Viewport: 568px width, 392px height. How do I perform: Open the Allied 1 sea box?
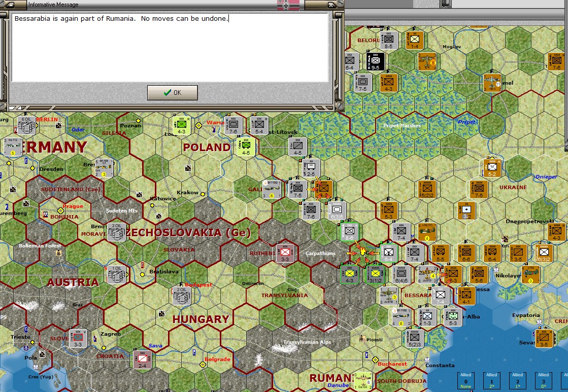tap(491, 381)
